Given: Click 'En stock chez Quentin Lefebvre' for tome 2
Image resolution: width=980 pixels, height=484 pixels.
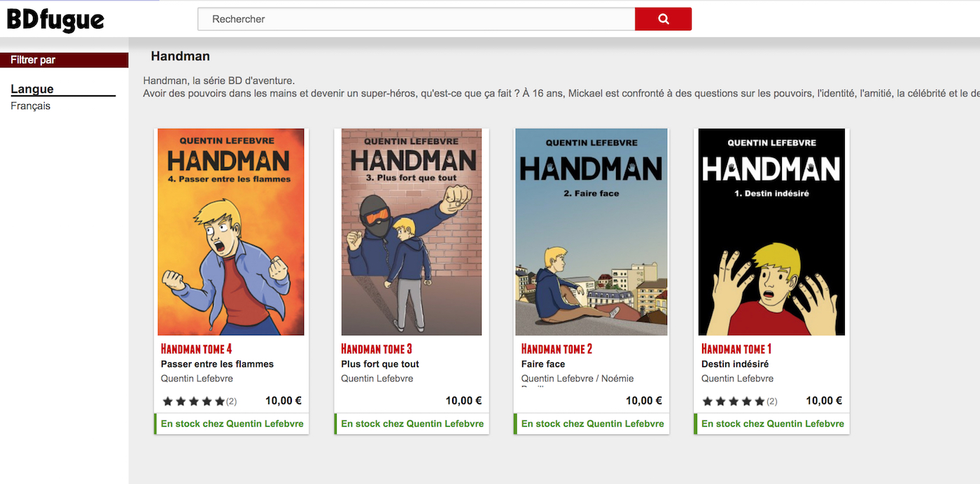Looking at the screenshot, I should coord(593,424).
